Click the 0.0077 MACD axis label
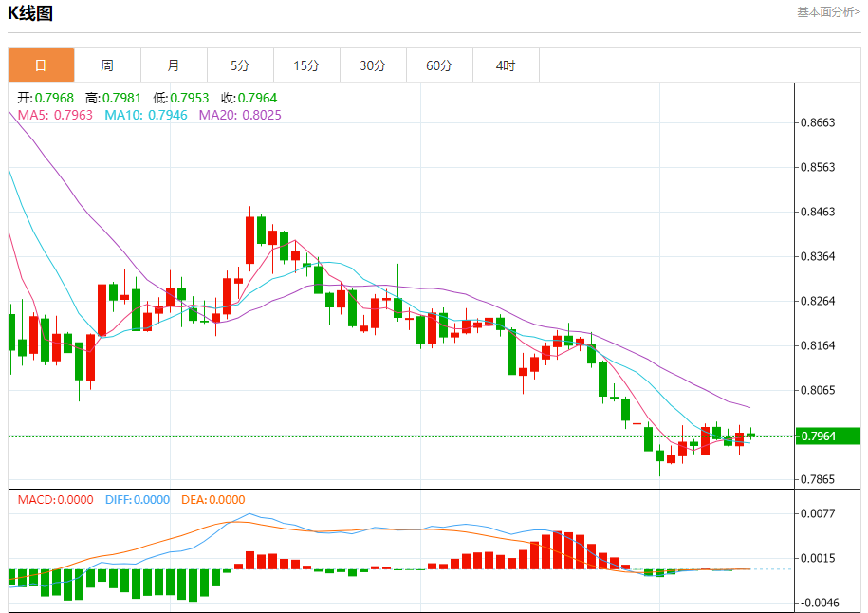868x613 pixels. click(818, 514)
